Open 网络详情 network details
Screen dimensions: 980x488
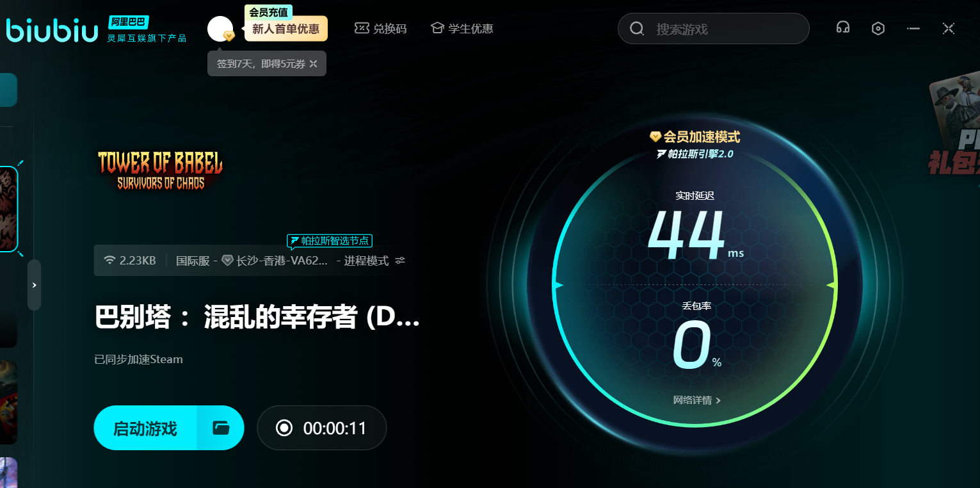(x=696, y=400)
